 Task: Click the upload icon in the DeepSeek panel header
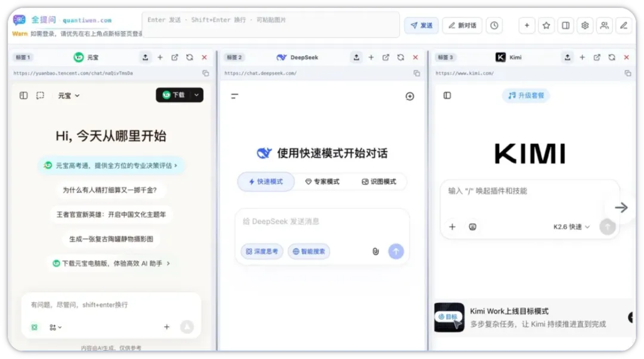point(357,57)
